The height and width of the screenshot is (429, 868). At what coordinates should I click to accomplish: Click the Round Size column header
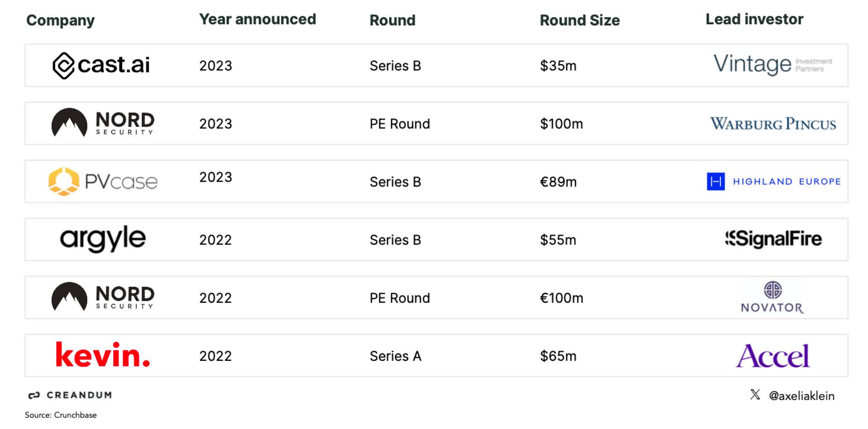(580, 20)
